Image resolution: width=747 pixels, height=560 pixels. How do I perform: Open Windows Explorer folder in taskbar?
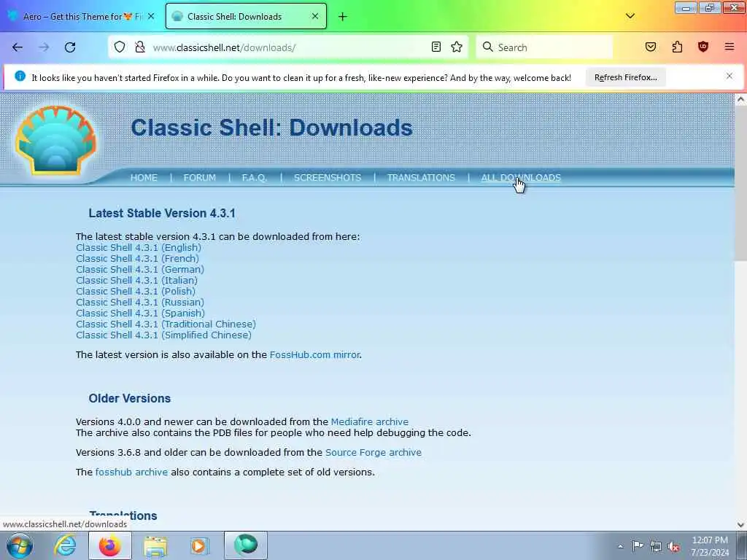155,545
